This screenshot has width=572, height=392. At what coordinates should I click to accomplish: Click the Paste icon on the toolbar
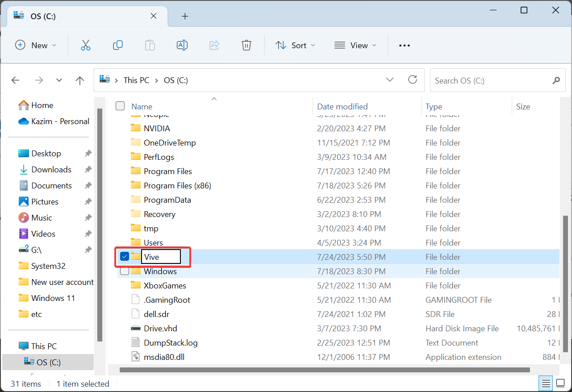[150, 45]
